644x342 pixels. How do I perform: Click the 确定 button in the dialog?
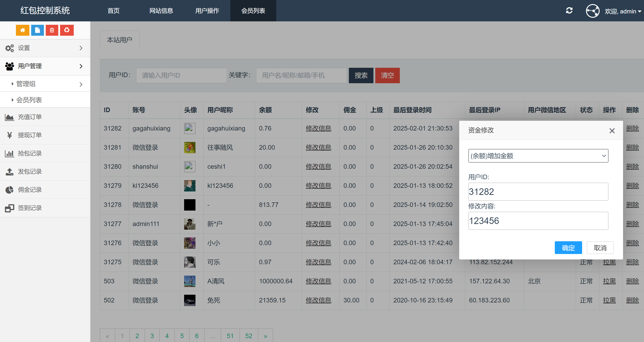pos(568,248)
